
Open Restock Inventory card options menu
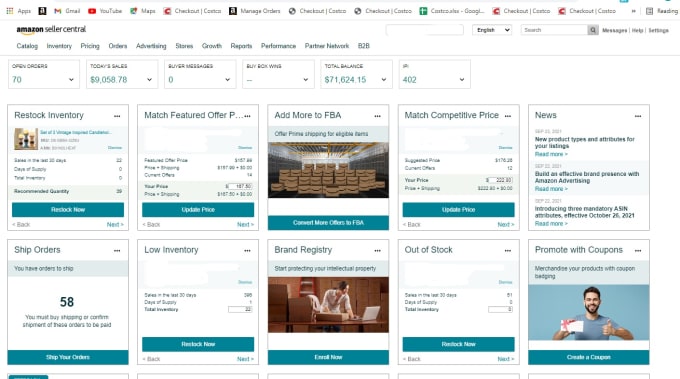(x=117, y=116)
